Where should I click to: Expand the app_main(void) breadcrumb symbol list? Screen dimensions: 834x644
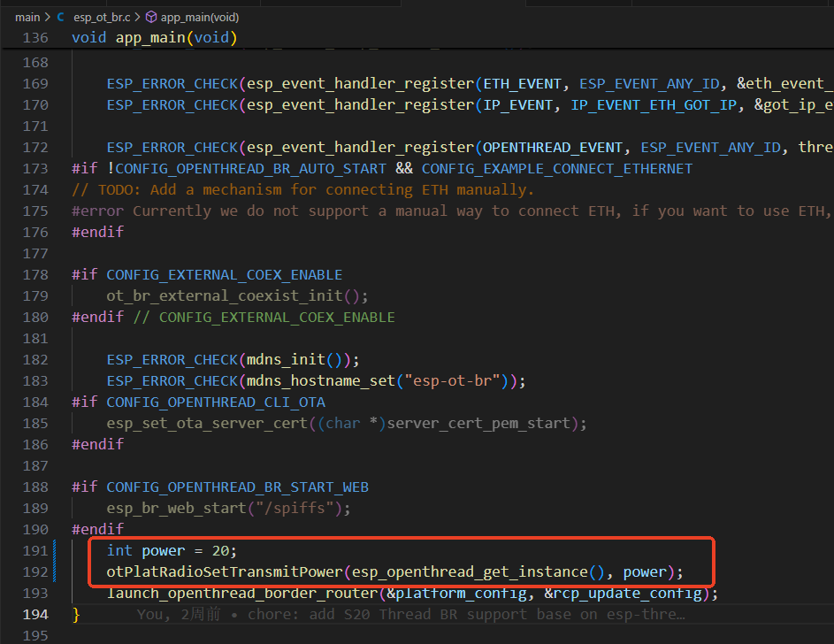pos(199,17)
